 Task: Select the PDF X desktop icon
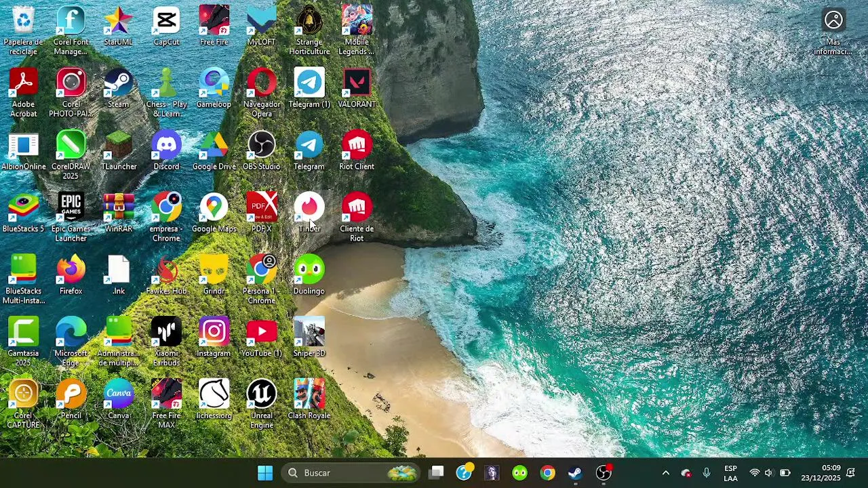pos(262,213)
